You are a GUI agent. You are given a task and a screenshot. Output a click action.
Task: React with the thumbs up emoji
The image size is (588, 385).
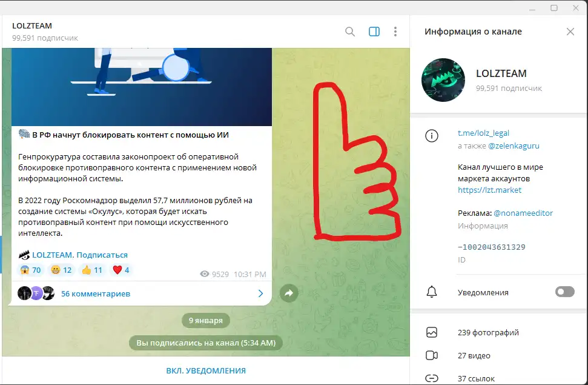pyautogui.click(x=92, y=270)
